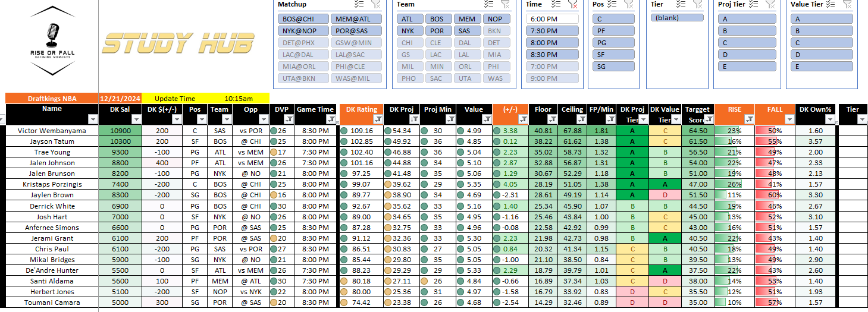Open the FP/Min column filter dropdown
This screenshot has width=868, height=312.
click(610, 119)
